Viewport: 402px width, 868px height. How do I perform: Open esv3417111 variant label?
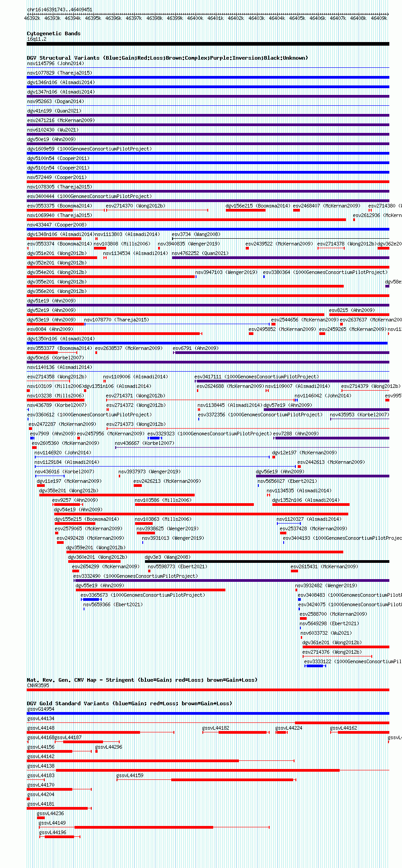point(257,377)
